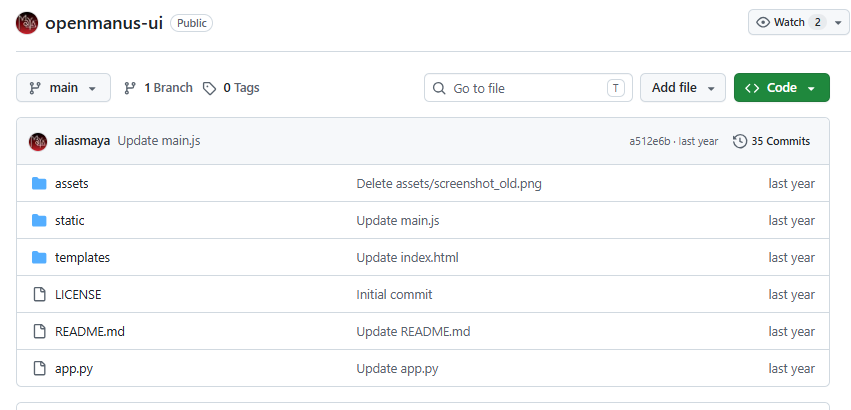Click last year timestamp in README.md row

point(791,331)
